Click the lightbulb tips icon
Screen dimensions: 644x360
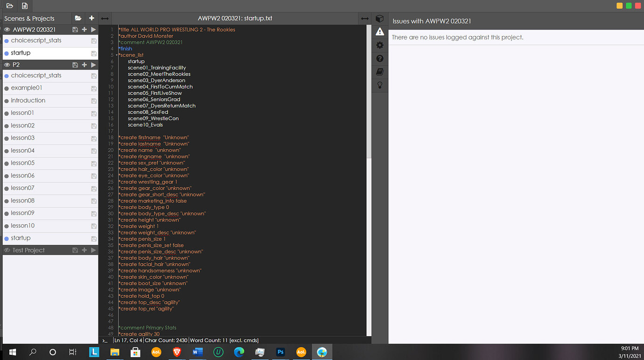coord(379,85)
